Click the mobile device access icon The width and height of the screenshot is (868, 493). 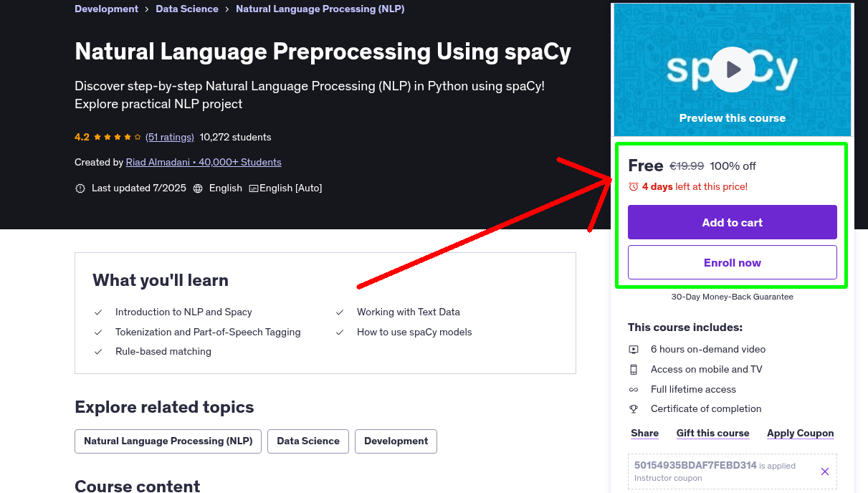click(x=634, y=370)
